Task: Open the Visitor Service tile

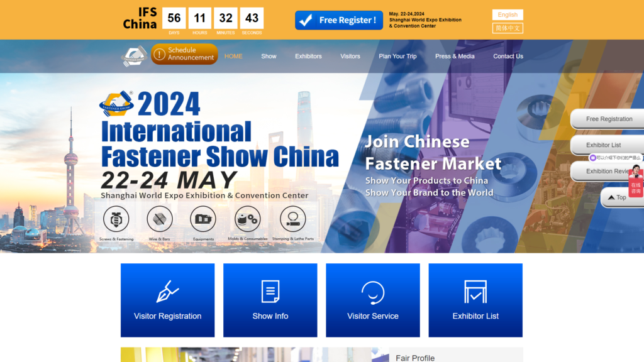Action: click(x=373, y=300)
